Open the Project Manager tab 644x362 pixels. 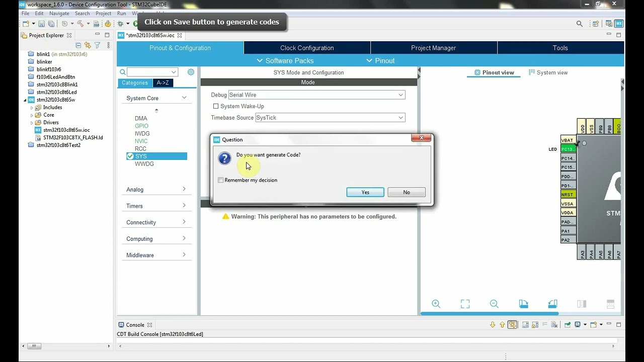pos(434,48)
